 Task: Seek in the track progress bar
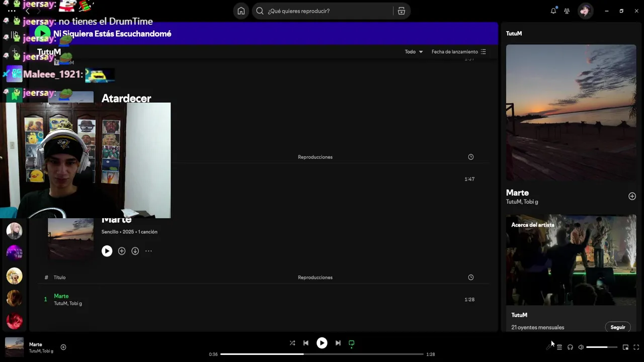[322, 354]
